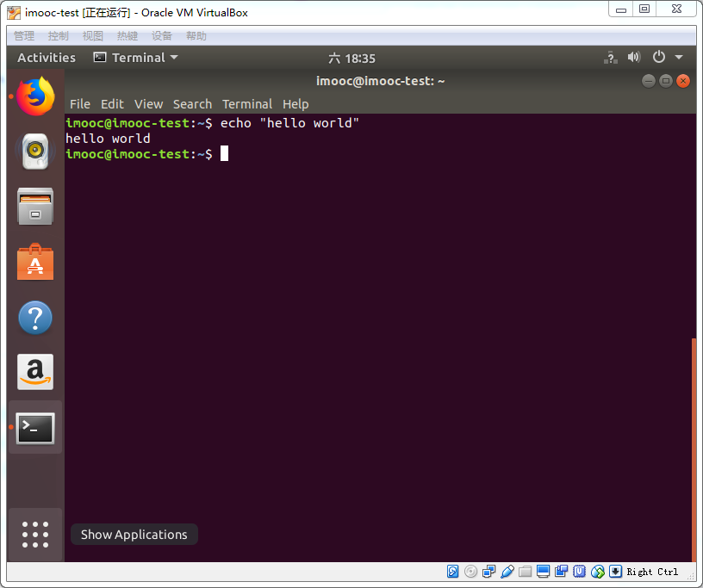Open the Help menu in terminal
The image size is (703, 588).
[296, 104]
